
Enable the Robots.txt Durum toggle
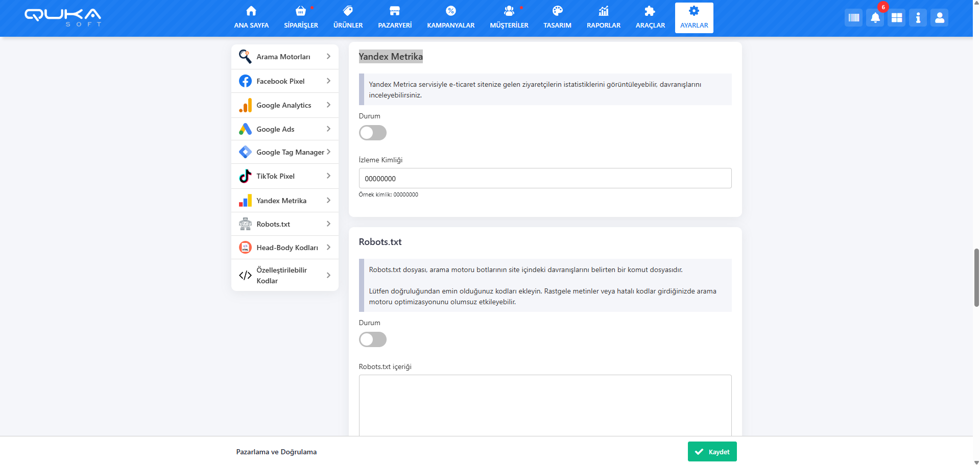pyautogui.click(x=372, y=339)
